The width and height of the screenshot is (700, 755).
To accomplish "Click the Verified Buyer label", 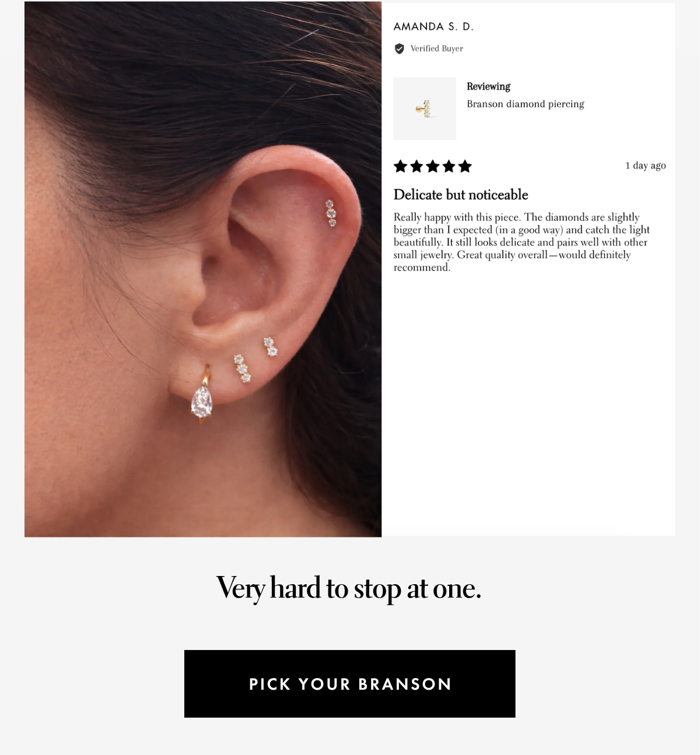I will (x=437, y=49).
